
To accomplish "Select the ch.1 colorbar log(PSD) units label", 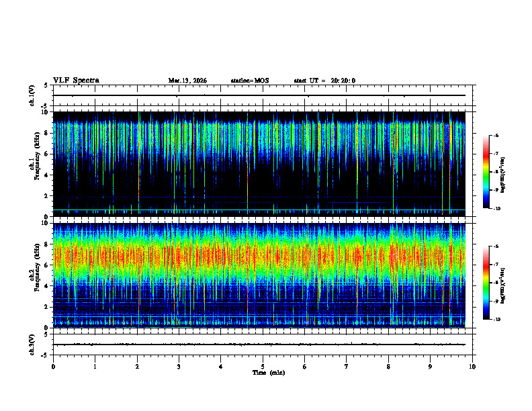I will 503,175.
